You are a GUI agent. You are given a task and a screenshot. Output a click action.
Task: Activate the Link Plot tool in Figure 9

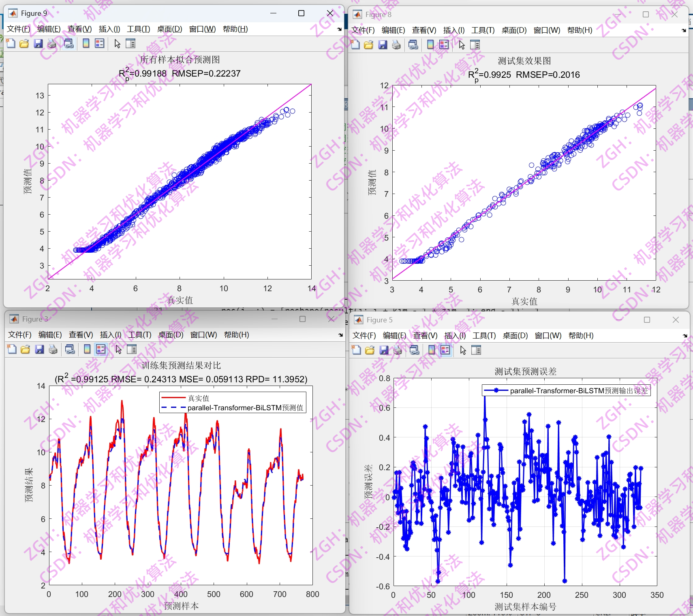tap(68, 43)
